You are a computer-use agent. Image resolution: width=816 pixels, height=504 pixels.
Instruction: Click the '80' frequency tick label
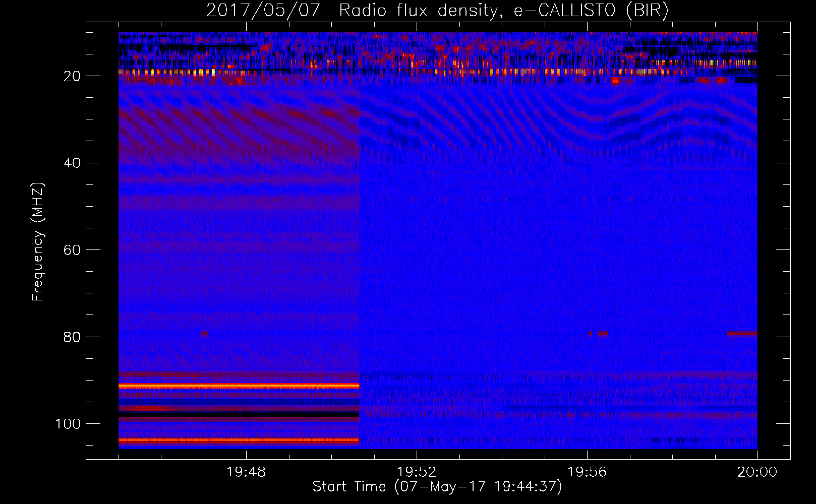[72, 337]
